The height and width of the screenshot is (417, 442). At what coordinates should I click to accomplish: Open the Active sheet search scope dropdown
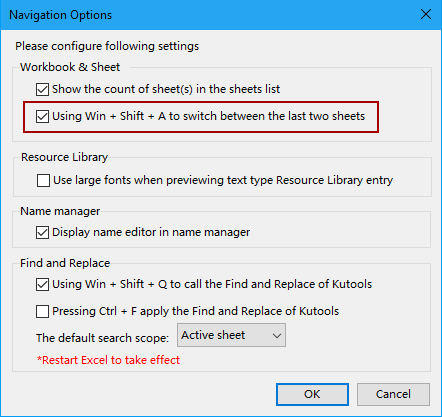coord(231,335)
